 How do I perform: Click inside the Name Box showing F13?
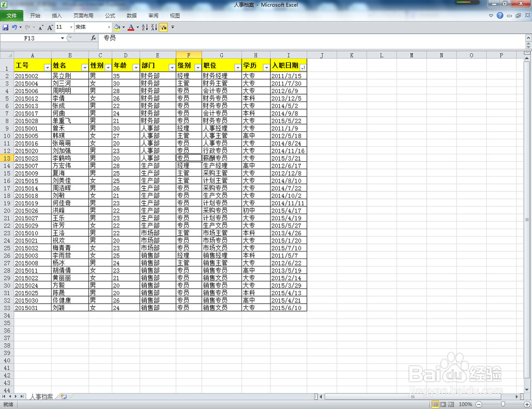[x=32, y=38]
